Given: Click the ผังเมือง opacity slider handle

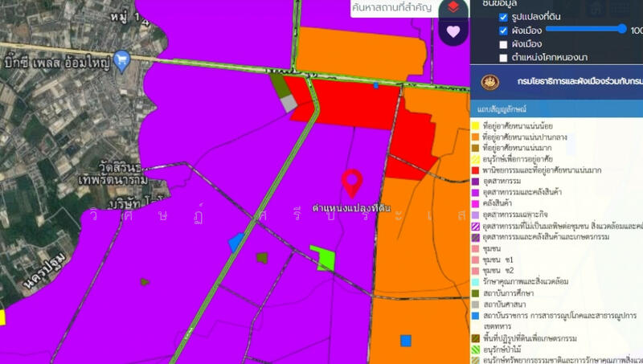Looking at the screenshot, I should point(622,29).
